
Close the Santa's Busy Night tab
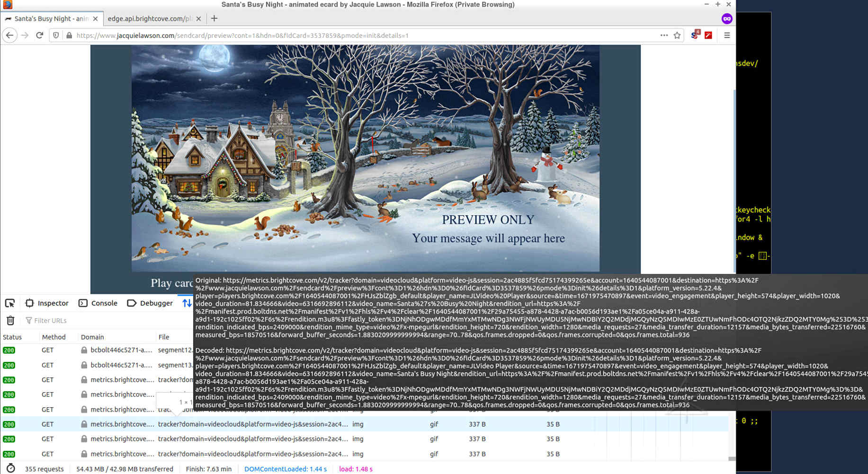tap(95, 19)
